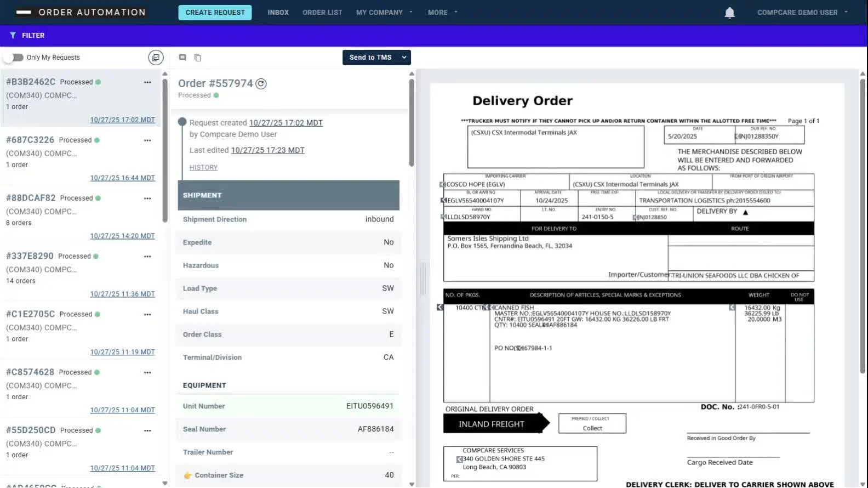Open options menu for request #88DCAF82
This screenshot has width=868, height=488.
[x=147, y=198]
